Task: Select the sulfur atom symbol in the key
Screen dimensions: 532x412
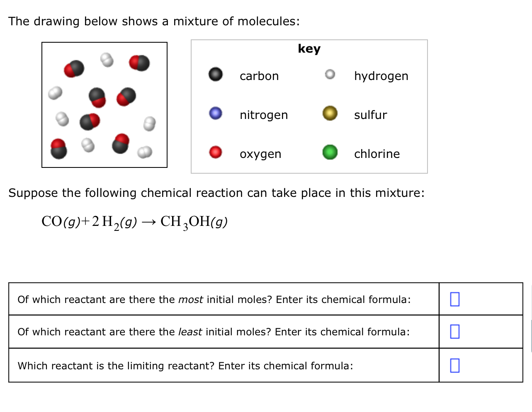Action: click(x=329, y=113)
